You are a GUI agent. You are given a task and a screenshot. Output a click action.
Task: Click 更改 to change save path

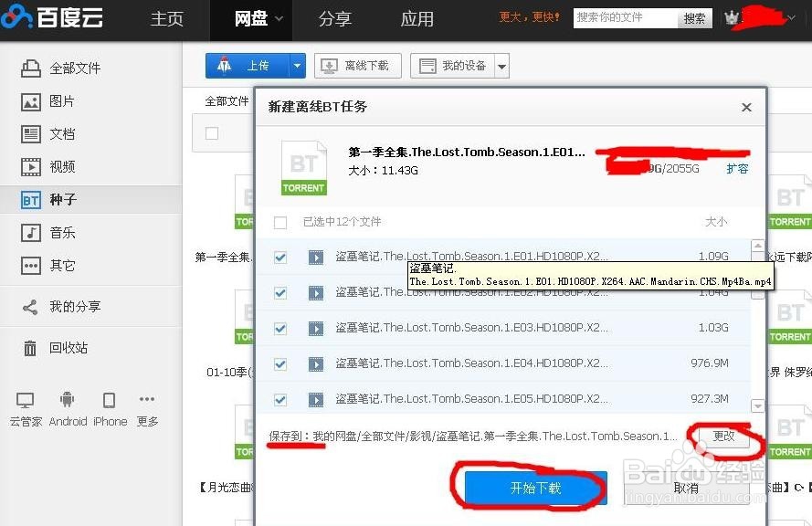click(723, 436)
